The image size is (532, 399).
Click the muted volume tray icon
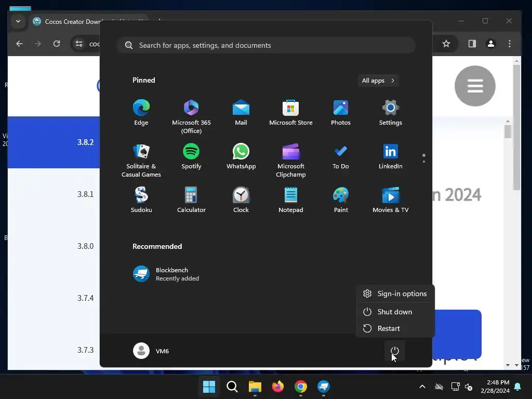coord(469,387)
